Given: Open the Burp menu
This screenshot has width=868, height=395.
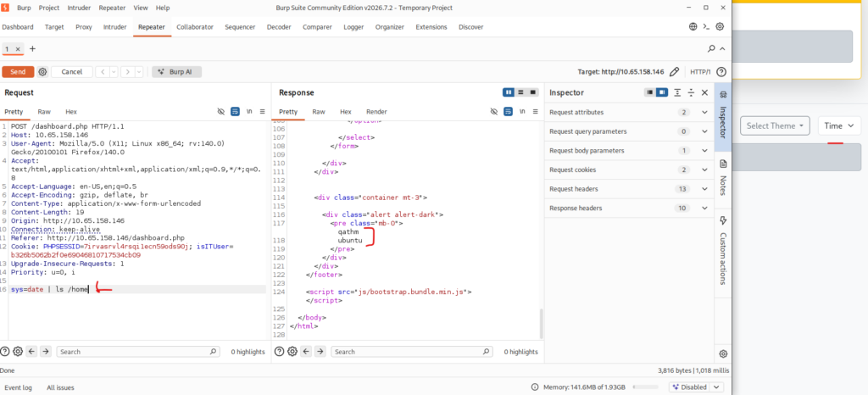Looking at the screenshot, I should point(24,8).
